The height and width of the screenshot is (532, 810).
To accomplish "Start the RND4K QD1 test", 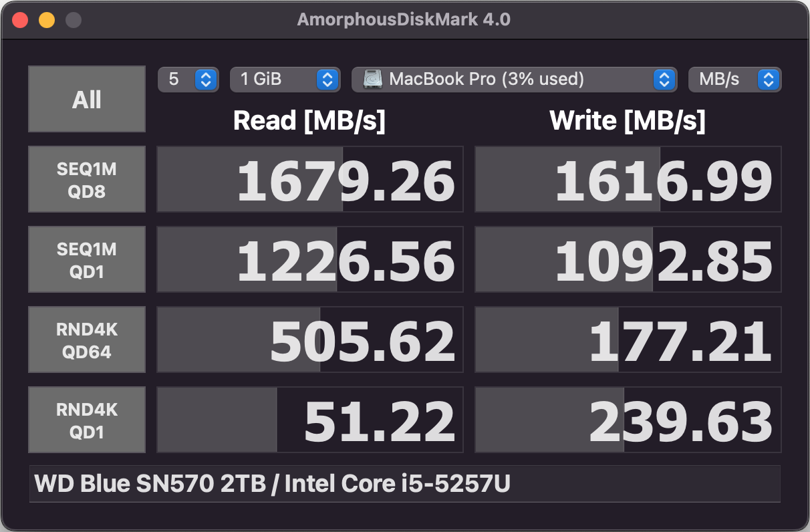I will (x=87, y=420).
